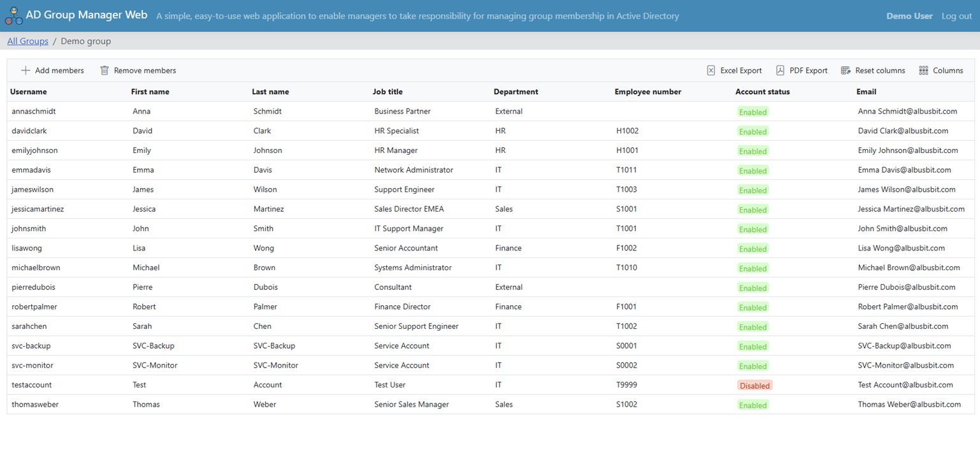
Task: Click the AD Group Manager logo icon
Action: pos(13,16)
